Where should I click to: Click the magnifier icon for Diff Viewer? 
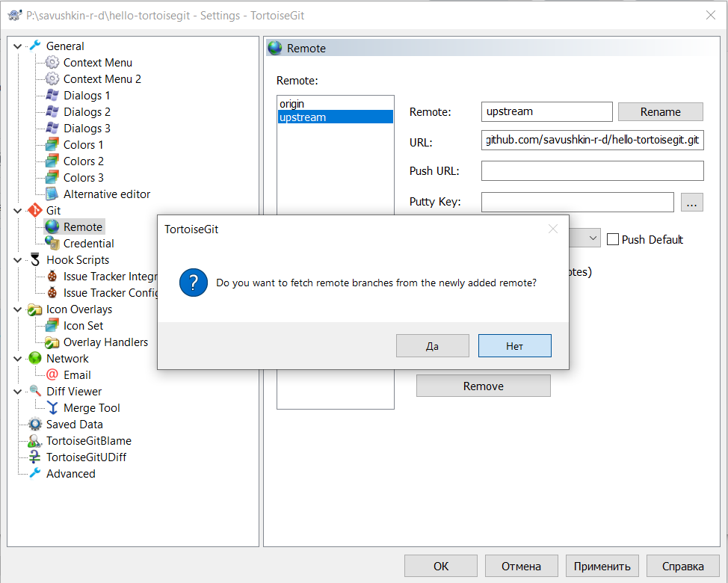click(x=35, y=391)
